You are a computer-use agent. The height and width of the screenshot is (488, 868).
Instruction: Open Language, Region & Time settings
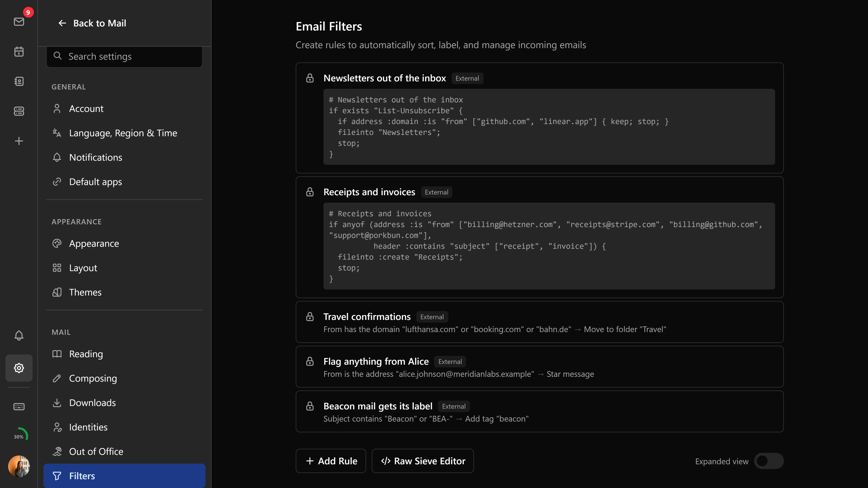pyautogui.click(x=124, y=133)
